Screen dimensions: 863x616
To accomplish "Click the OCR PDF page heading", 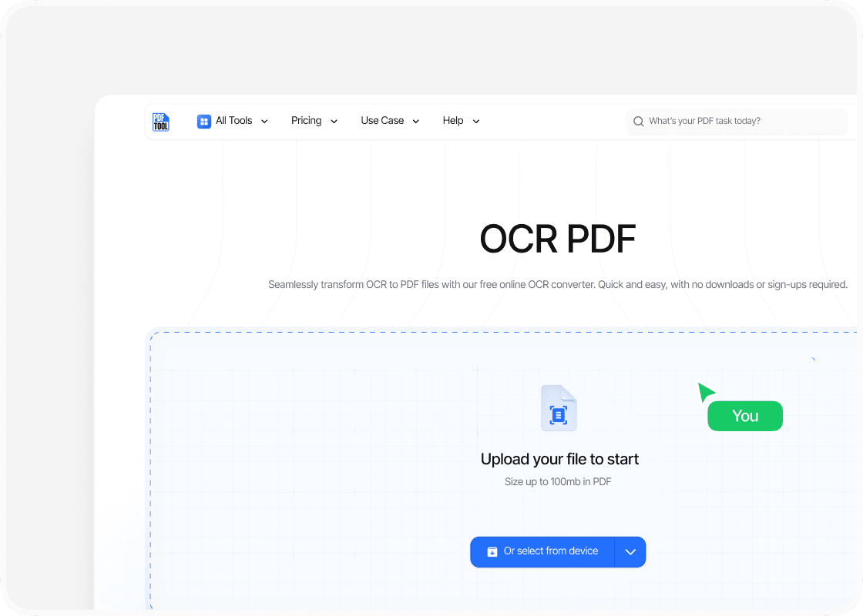I will [x=558, y=239].
